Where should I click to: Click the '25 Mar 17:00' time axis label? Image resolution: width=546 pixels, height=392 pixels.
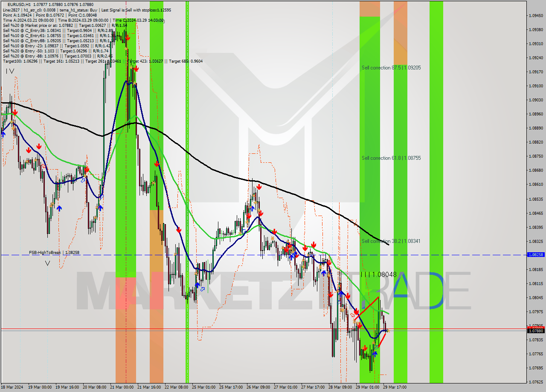(x=231, y=387)
